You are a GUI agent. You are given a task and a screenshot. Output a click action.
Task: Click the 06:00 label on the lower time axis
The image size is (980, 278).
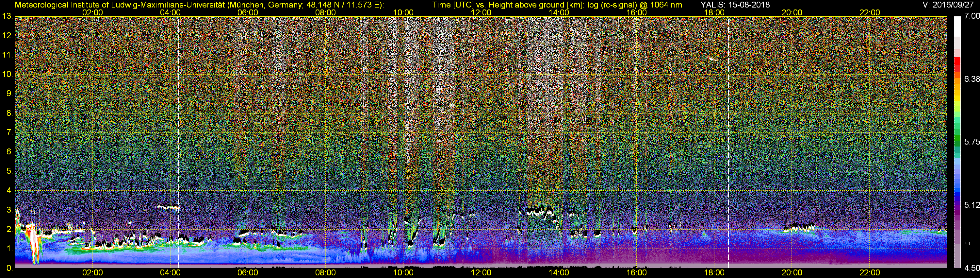coord(248,273)
